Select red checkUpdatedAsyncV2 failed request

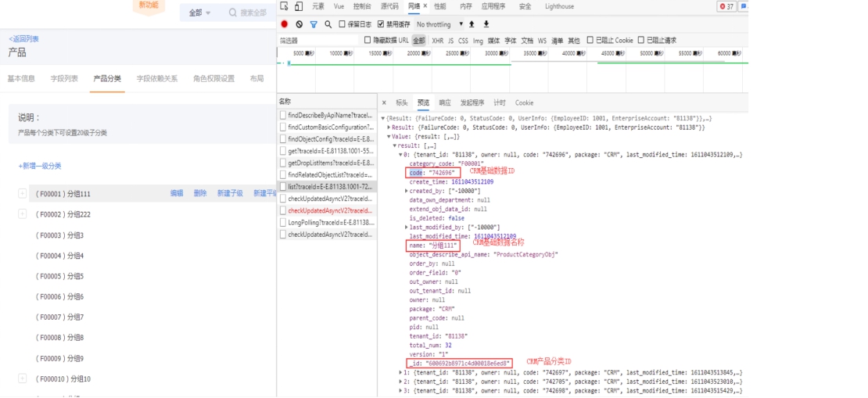click(327, 210)
